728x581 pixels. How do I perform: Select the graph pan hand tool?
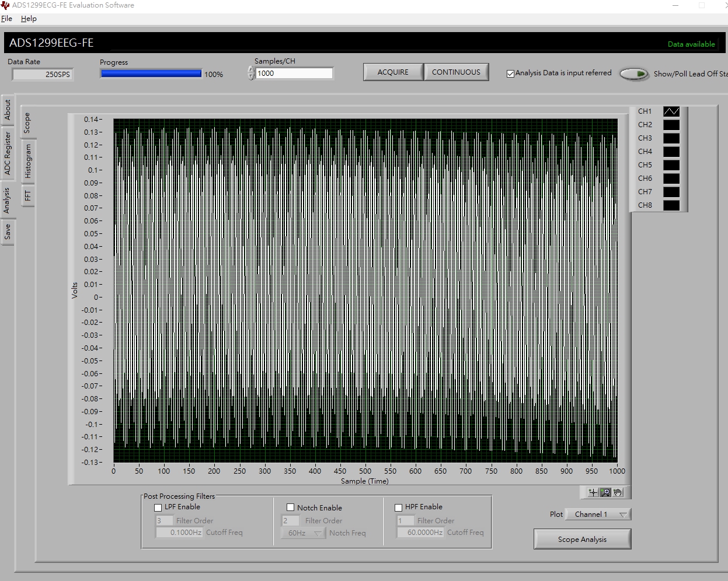coord(618,492)
